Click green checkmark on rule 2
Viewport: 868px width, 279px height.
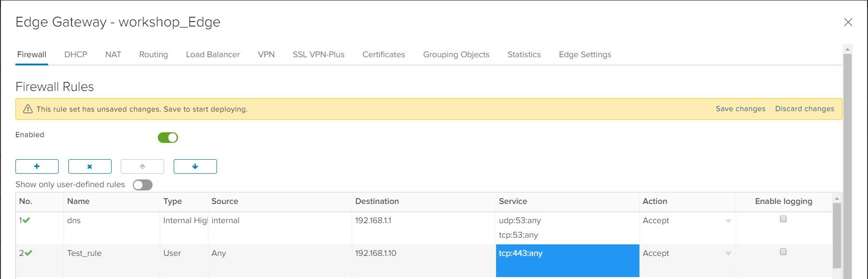(x=28, y=253)
